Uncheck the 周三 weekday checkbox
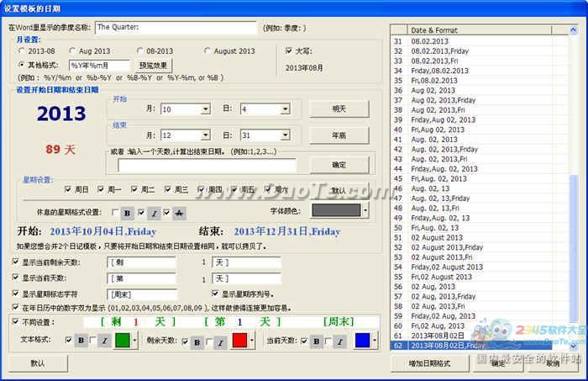This screenshot has height=381, width=588. 168,189
